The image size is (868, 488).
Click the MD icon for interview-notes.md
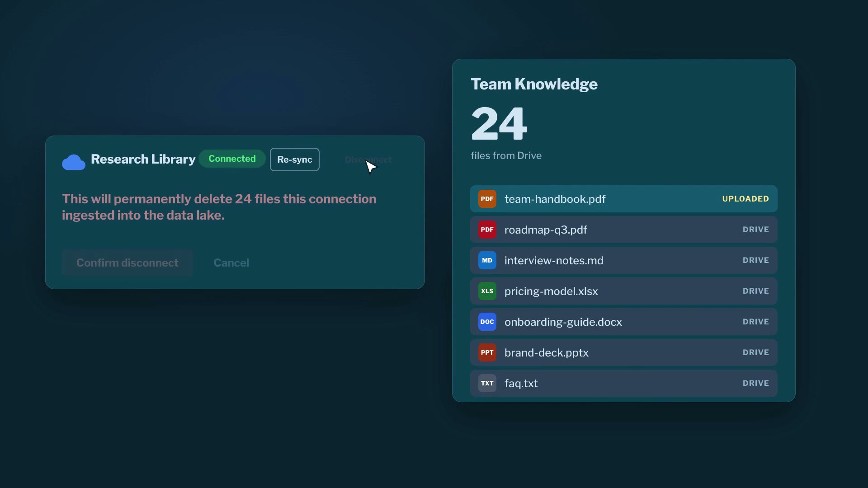tap(487, 260)
